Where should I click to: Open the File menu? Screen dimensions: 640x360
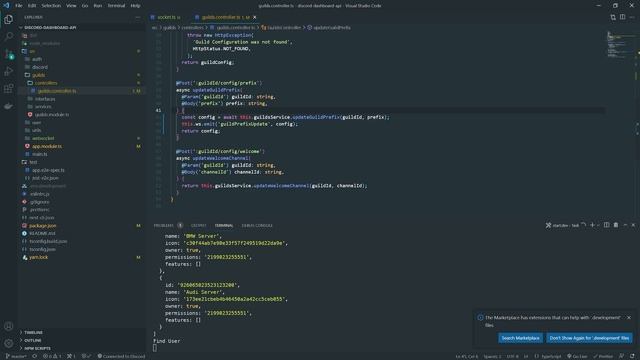(x=19, y=6)
